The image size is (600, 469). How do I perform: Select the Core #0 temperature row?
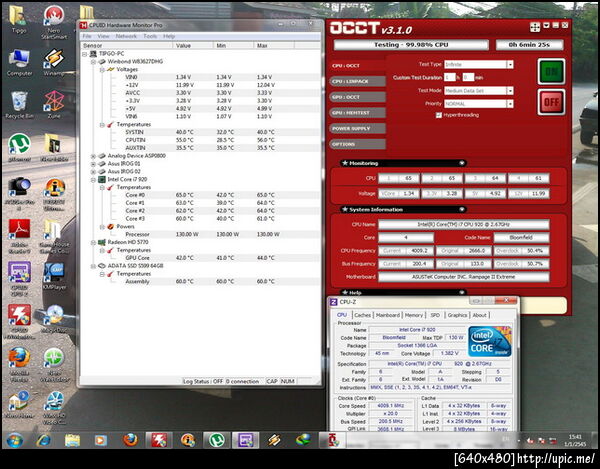201,195
